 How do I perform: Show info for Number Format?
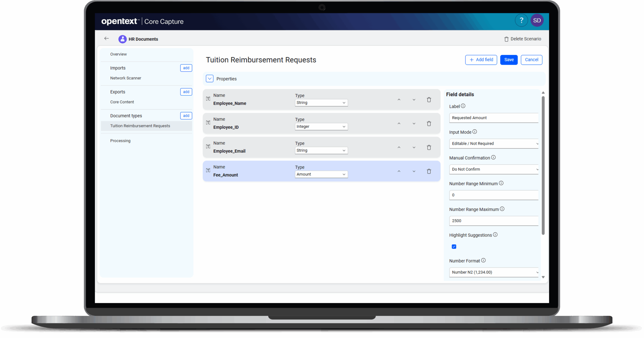click(483, 261)
